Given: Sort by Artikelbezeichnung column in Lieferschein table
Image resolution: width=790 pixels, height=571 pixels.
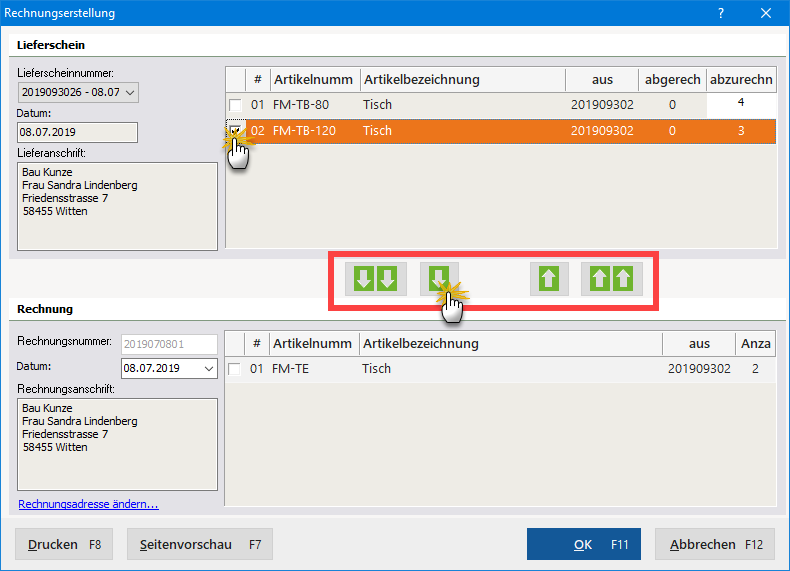Looking at the screenshot, I should tap(462, 80).
